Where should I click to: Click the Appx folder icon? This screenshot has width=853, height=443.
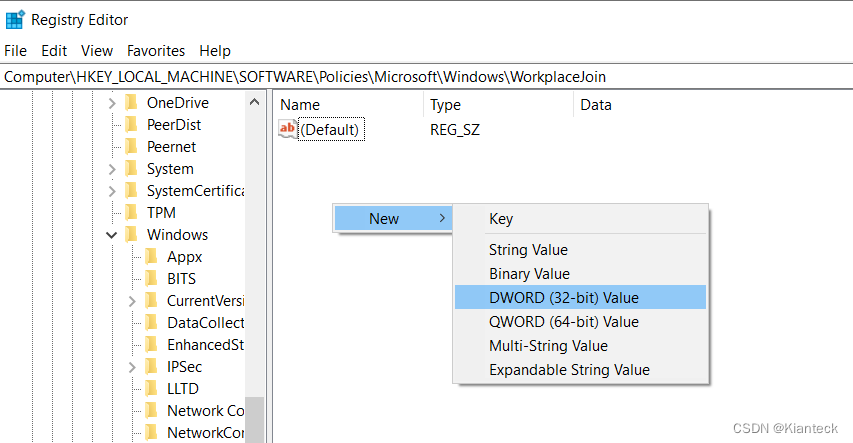pyautogui.click(x=151, y=256)
